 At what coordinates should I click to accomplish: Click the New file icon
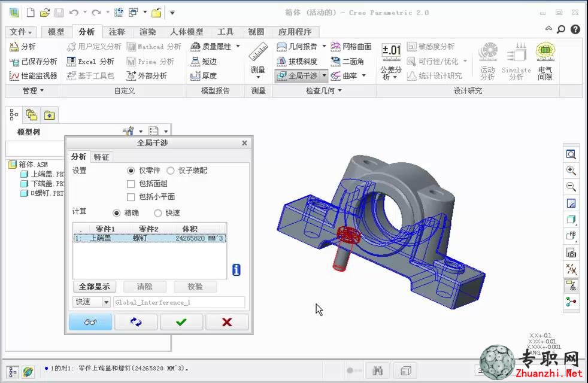pyautogui.click(x=31, y=13)
